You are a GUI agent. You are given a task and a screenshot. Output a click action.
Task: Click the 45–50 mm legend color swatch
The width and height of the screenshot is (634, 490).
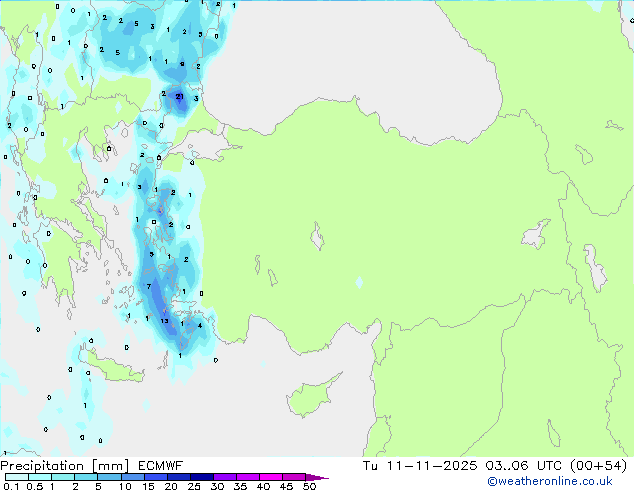click(294, 477)
